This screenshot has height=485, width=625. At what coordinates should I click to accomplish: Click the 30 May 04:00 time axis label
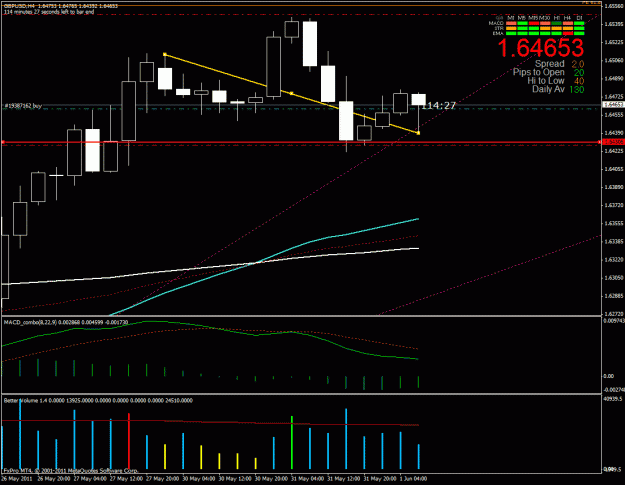[x=199, y=479]
